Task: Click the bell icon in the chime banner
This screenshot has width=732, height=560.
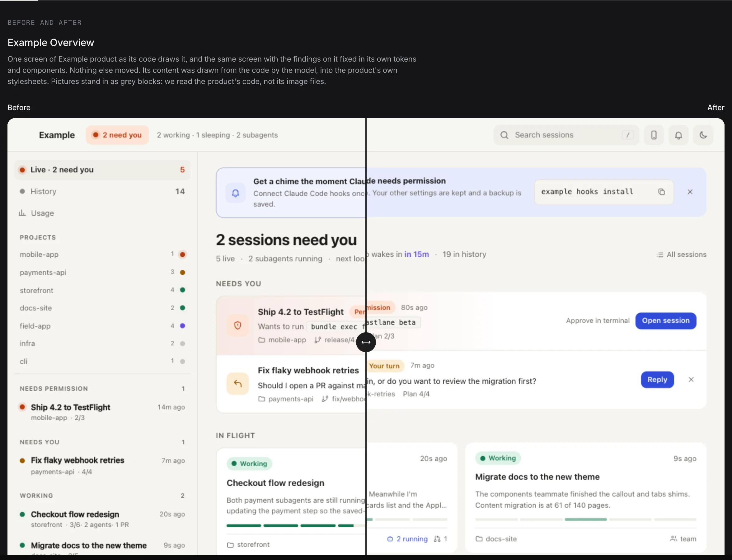Action: click(x=235, y=193)
